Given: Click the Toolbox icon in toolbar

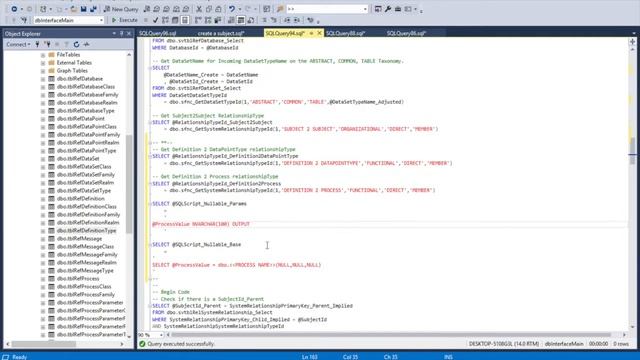Looking at the screenshot, I should point(398,9).
